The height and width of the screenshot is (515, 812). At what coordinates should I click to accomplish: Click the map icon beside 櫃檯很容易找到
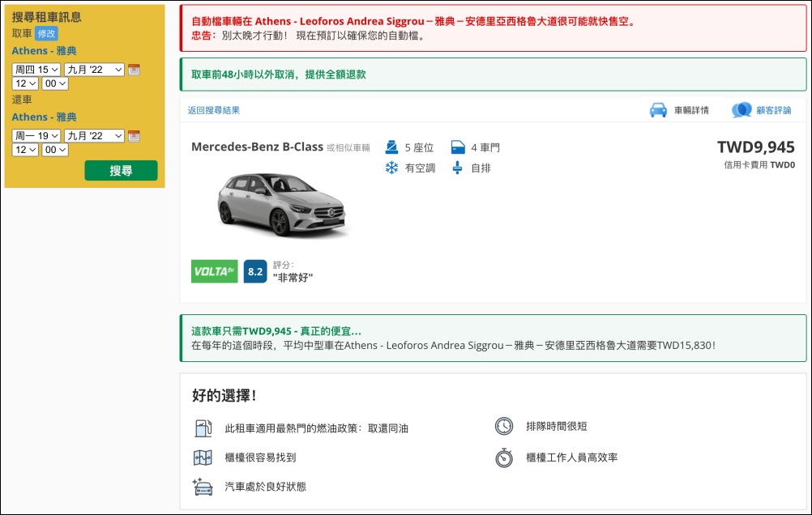(203, 458)
